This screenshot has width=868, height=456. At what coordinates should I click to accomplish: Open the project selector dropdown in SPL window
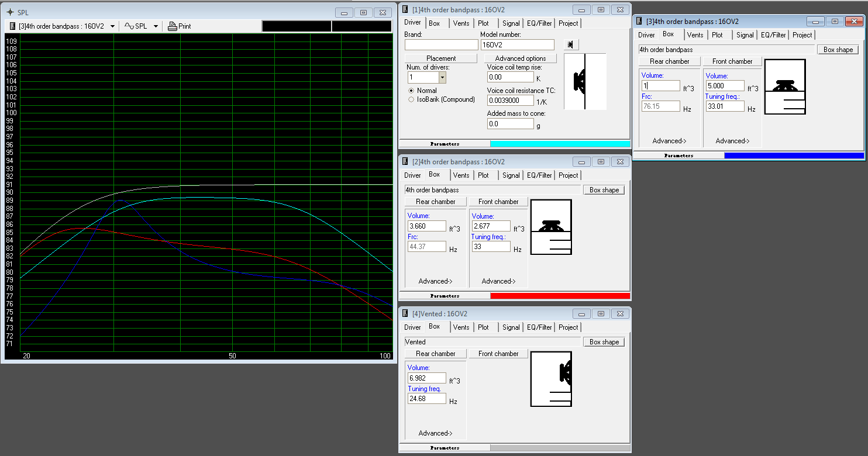click(x=112, y=26)
